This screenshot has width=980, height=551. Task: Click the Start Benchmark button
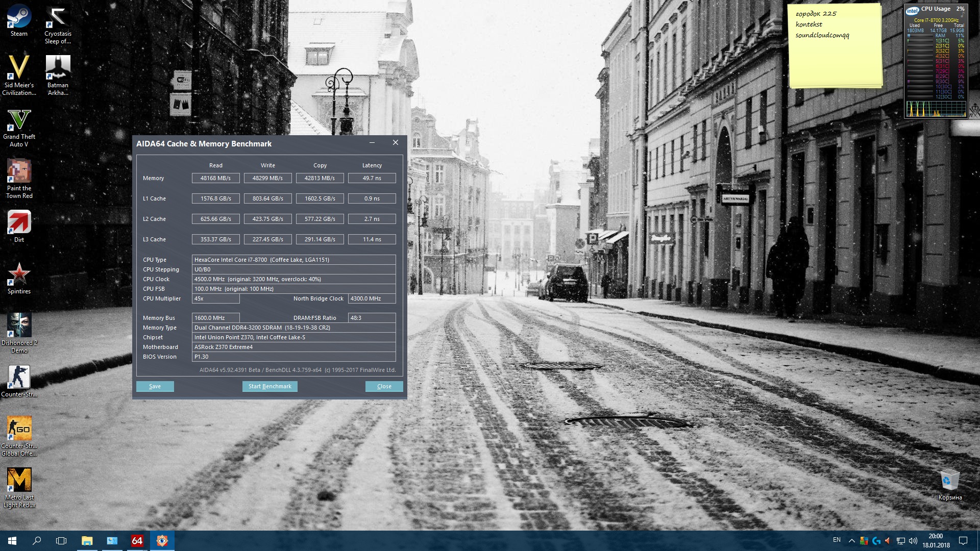pos(269,386)
